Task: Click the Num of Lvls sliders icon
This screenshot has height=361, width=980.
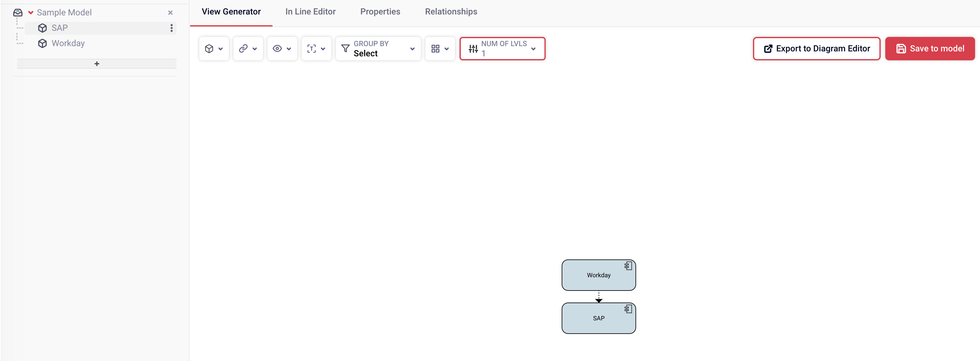Action: click(x=473, y=49)
